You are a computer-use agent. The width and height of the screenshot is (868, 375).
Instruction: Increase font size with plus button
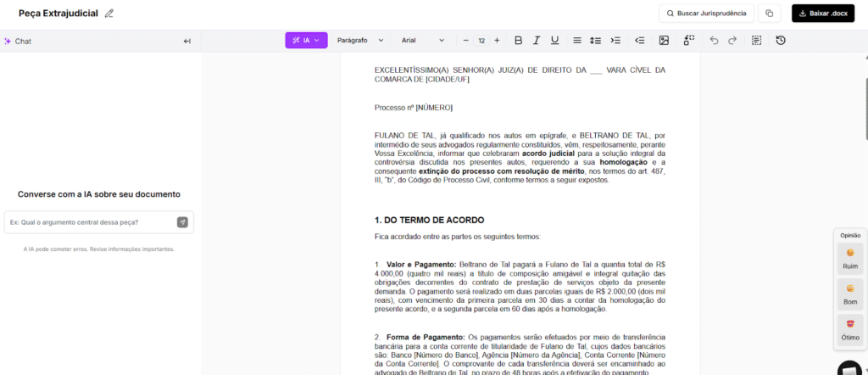pyautogui.click(x=497, y=41)
